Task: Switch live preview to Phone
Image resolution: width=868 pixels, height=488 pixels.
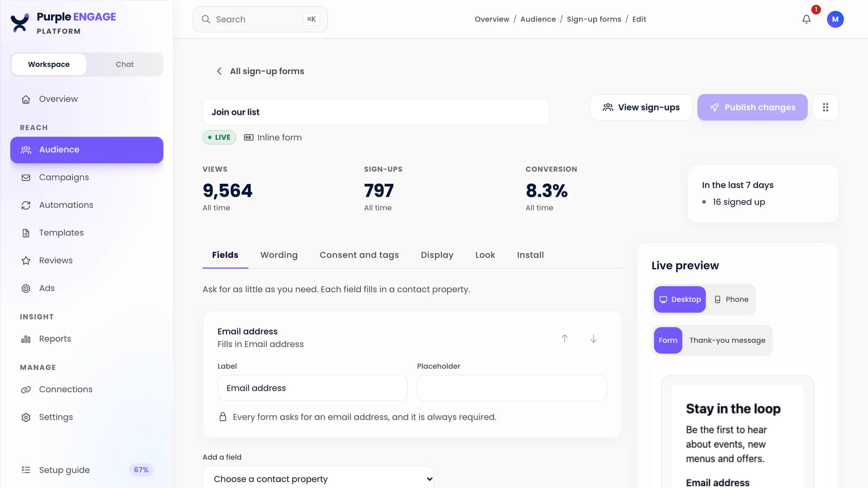Action: 731,300
